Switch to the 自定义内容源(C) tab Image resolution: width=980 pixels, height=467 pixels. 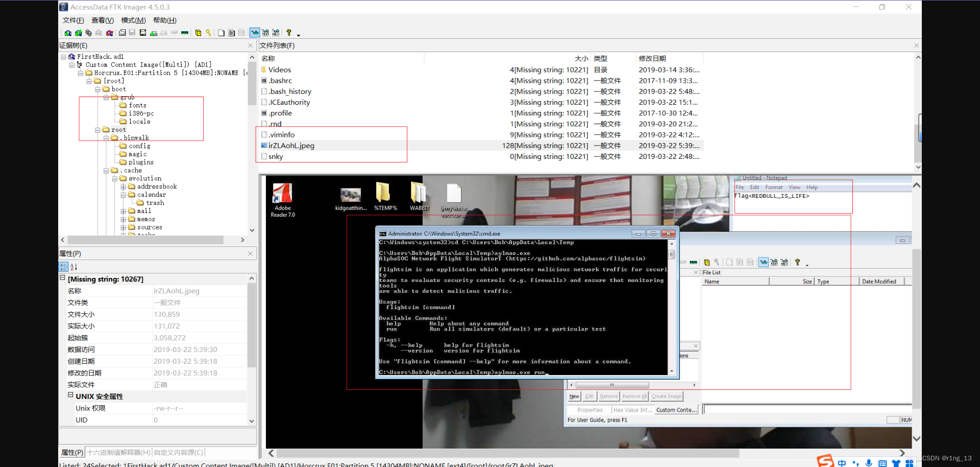tap(179, 452)
